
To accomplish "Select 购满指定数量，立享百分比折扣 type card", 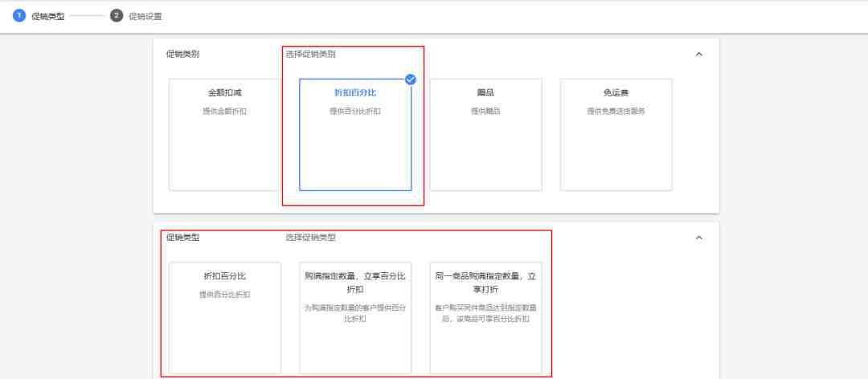I will click(x=355, y=318).
